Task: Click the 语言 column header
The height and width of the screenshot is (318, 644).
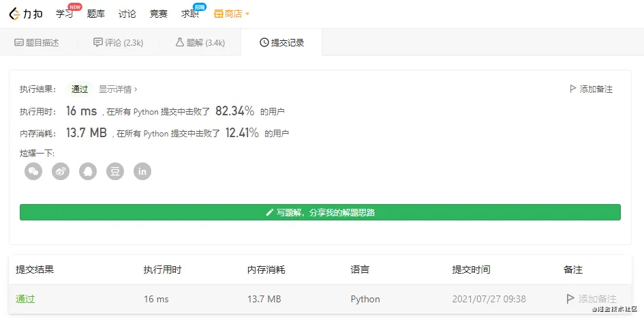Action: [x=360, y=270]
